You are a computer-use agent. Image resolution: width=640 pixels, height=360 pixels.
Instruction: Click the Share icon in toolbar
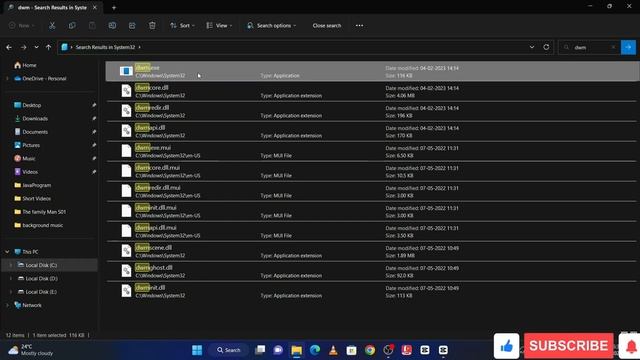132,25
